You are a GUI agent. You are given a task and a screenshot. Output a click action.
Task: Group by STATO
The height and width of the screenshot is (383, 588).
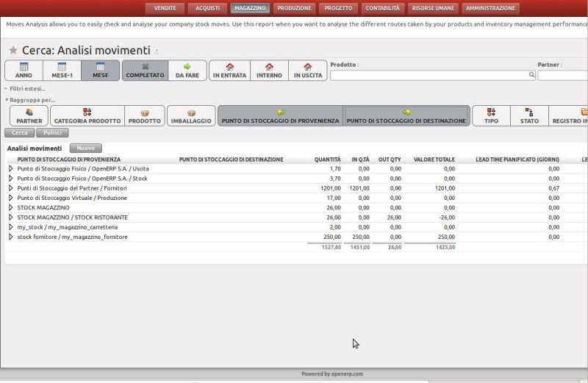[x=529, y=116]
